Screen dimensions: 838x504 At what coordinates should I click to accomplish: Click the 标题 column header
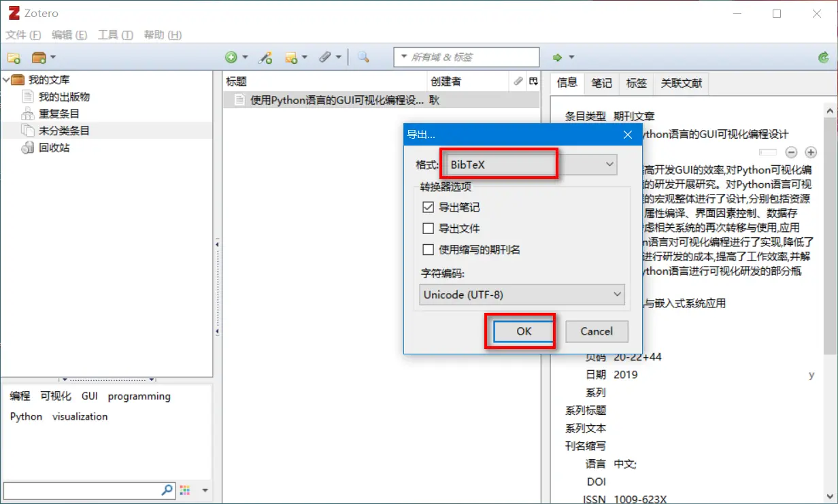point(325,82)
